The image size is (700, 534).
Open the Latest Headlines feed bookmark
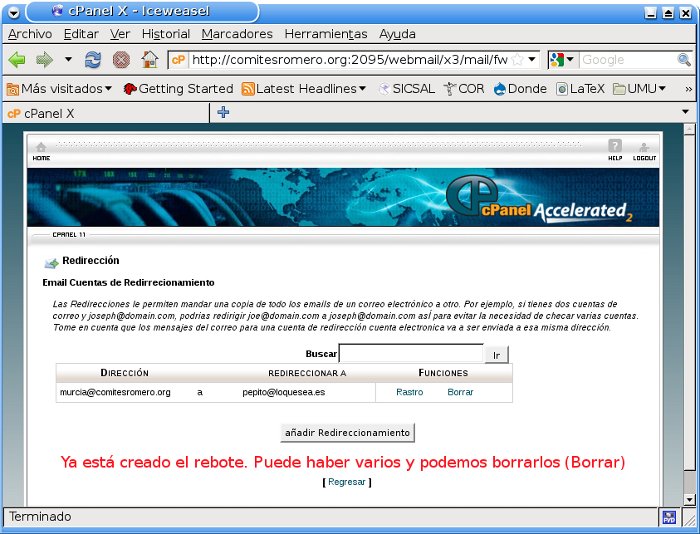(305, 89)
